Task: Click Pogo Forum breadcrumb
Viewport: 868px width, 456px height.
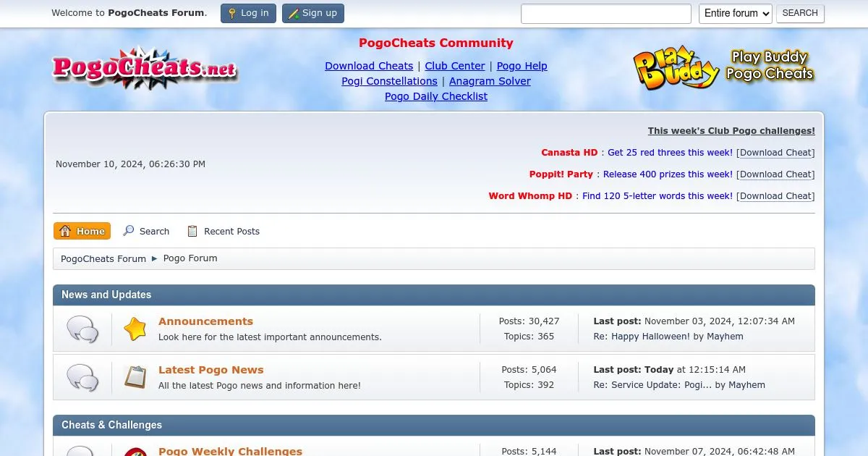Action: [x=190, y=258]
